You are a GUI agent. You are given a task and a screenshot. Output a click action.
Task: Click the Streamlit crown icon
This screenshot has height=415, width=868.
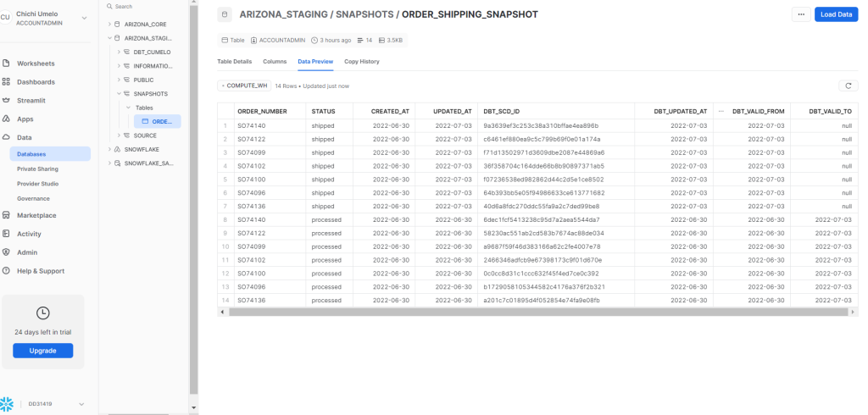pos(6,101)
